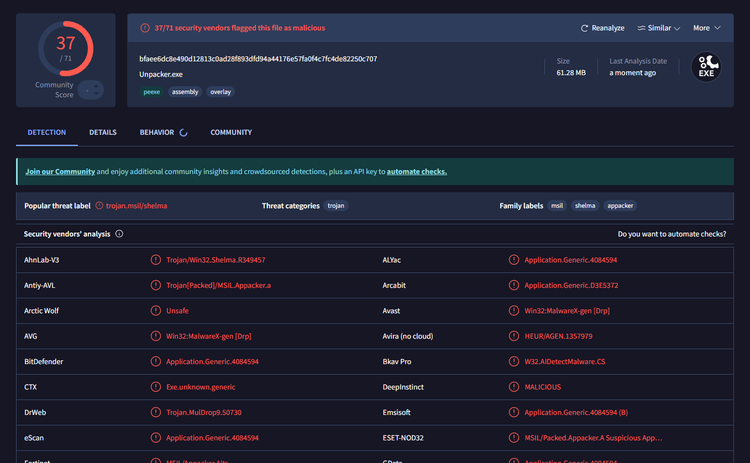This screenshot has height=463, width=750.
Task: Click the alert icon in the DrWeb row
Action: 155,412
